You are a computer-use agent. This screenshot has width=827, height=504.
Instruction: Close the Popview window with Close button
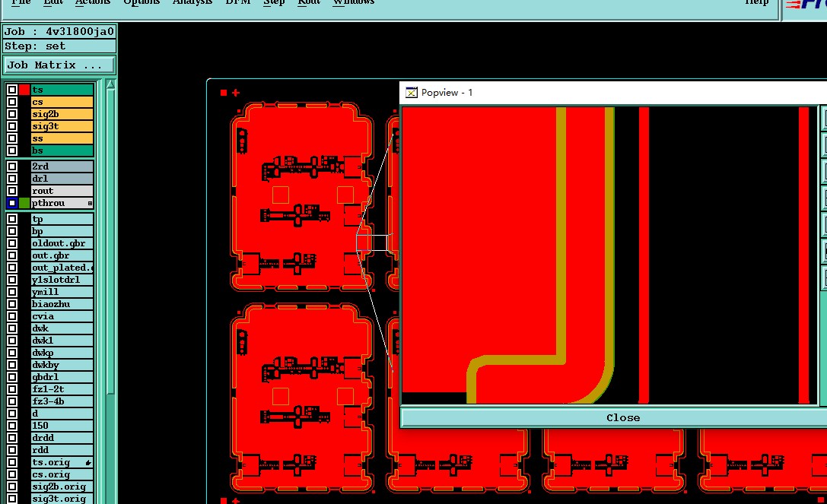point(623,417)
